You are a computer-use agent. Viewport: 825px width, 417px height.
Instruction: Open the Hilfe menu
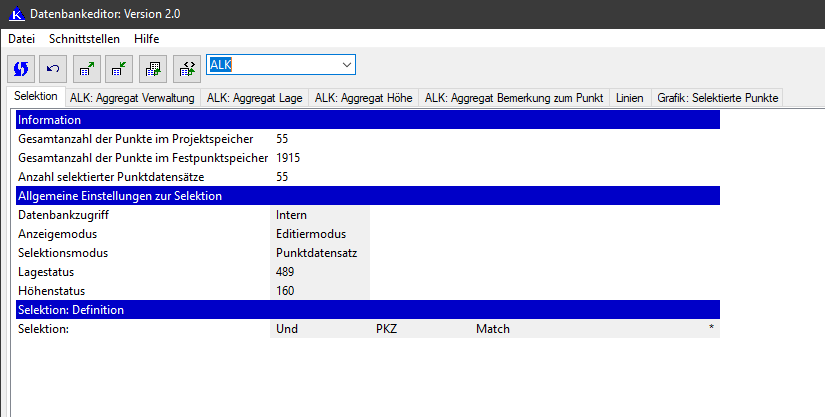(146, 38)
